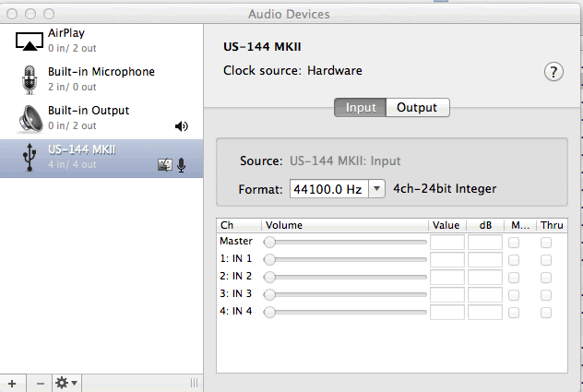
Task: Close the Audio Devices window
Action: pyautogui.click(x=12, y=14)
